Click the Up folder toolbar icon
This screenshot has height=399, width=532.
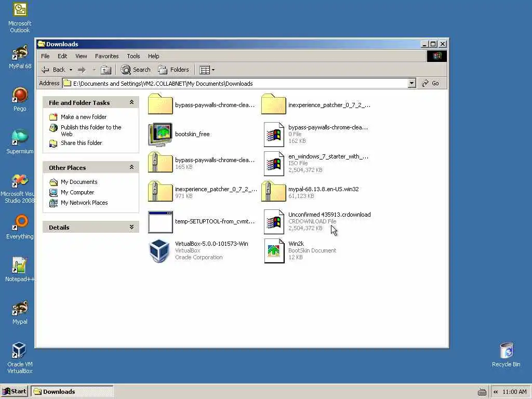[106, 70]
